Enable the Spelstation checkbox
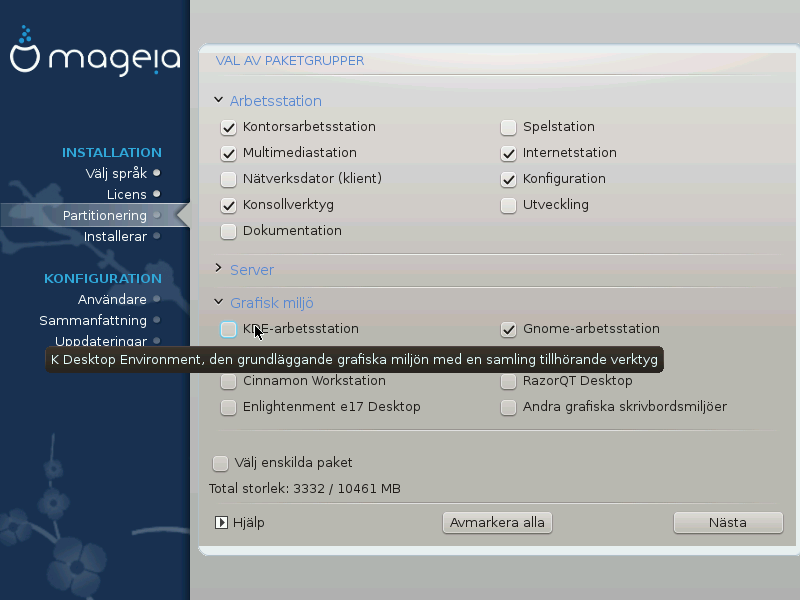Viewport: 800px width, 600px height. [508, 127]
